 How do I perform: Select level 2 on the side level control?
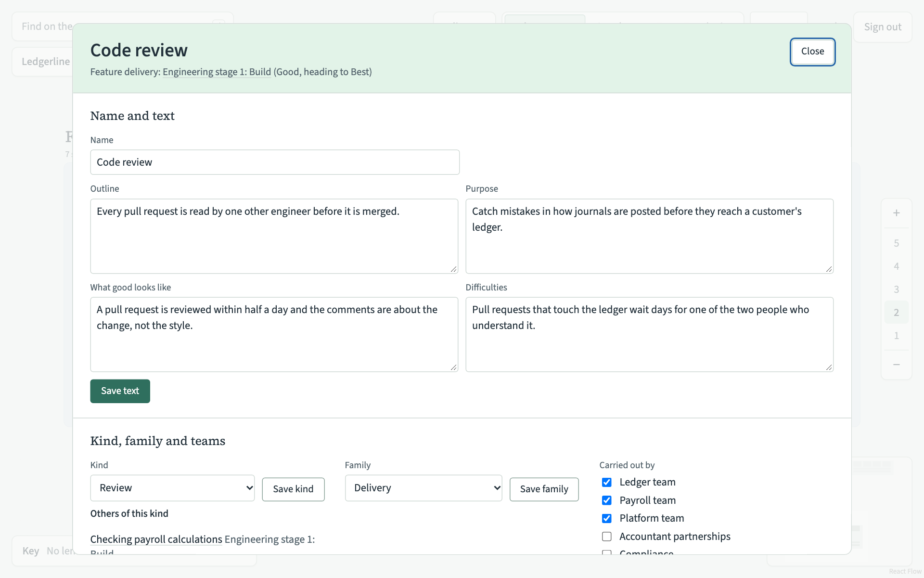tap(896, 313)
